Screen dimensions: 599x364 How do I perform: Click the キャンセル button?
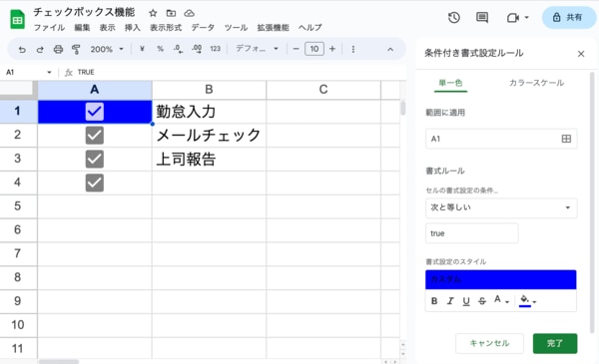click(489, 343)
